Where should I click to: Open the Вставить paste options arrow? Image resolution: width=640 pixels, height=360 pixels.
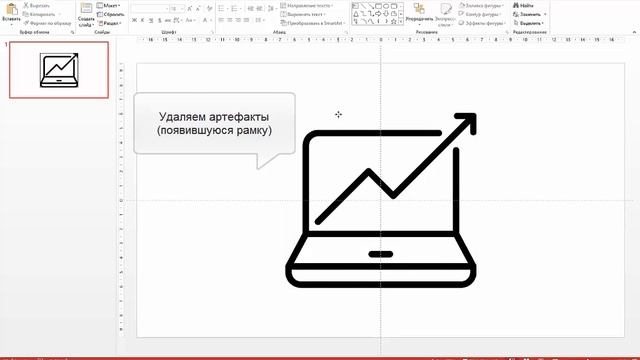[x=11, y=24]
